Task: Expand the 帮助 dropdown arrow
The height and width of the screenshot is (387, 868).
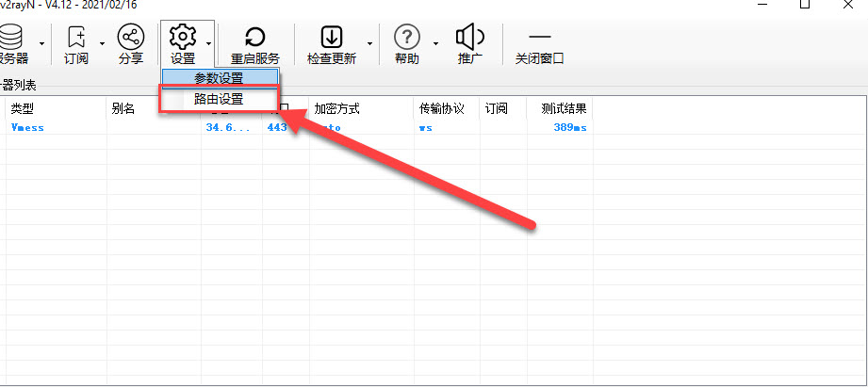Action: tap(435, 43)
